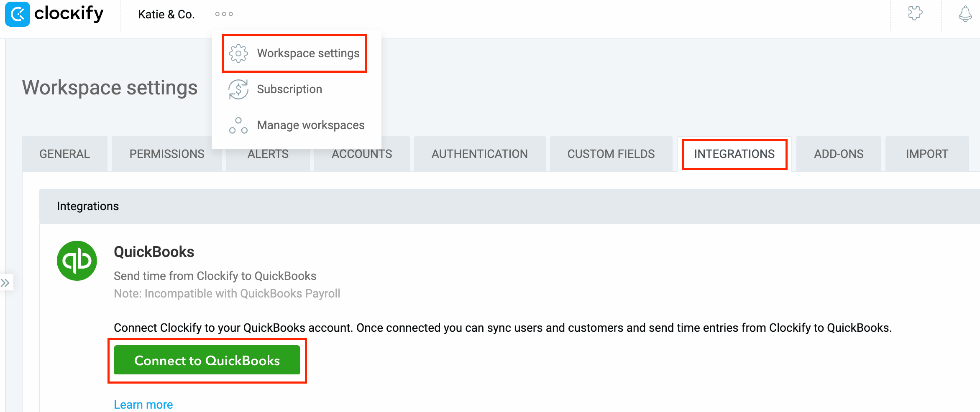Click the Connect to QuickBooks button
The width and height of the screenshot is (980, 412).
coord(207,360)
